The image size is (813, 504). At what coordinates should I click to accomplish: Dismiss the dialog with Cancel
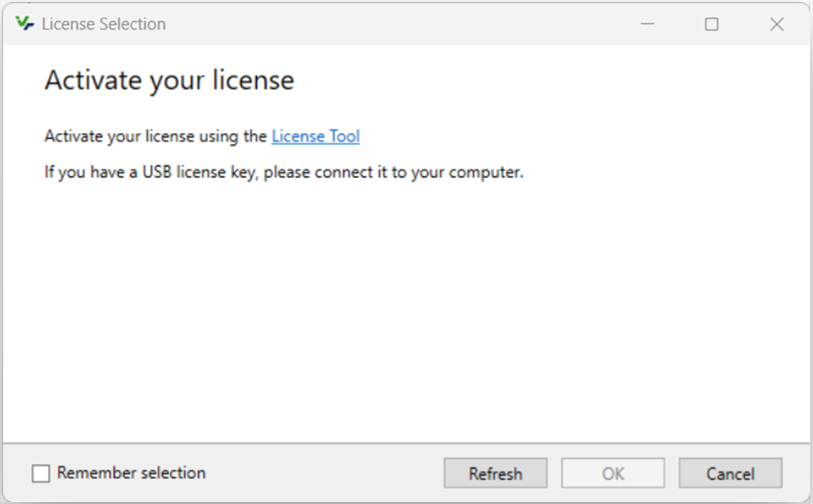pyautogui.click(x=730, y=473)
